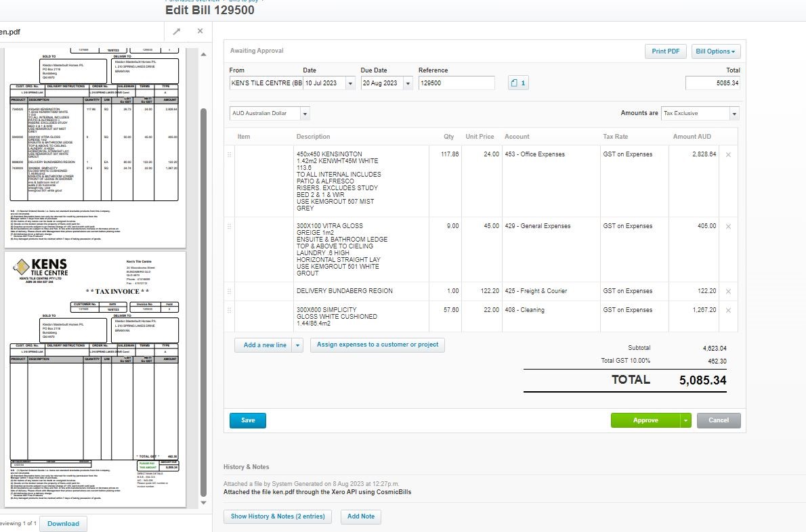Remove the DELIVERY BUNDABERG REGION line
Viewport: 806px width, 532px height.
point(728,291)
